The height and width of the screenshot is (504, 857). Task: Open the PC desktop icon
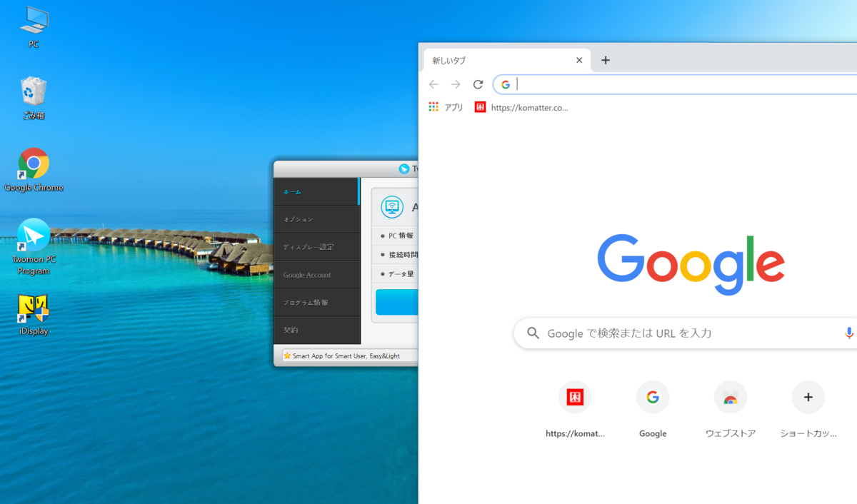click(34, 27)
